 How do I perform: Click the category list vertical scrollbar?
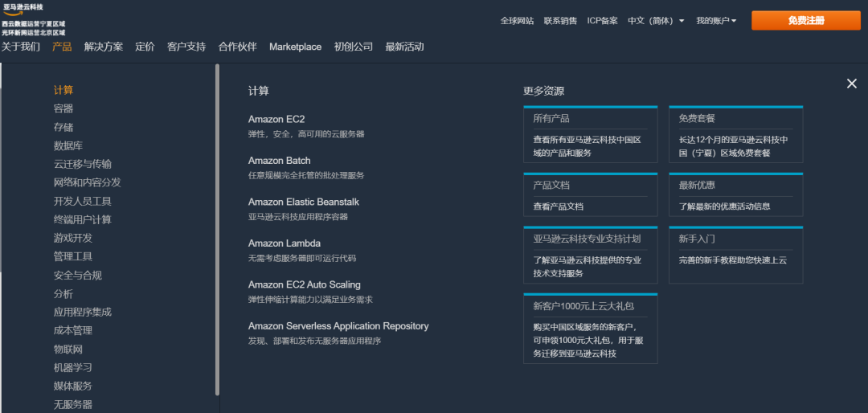click(218, 229)
